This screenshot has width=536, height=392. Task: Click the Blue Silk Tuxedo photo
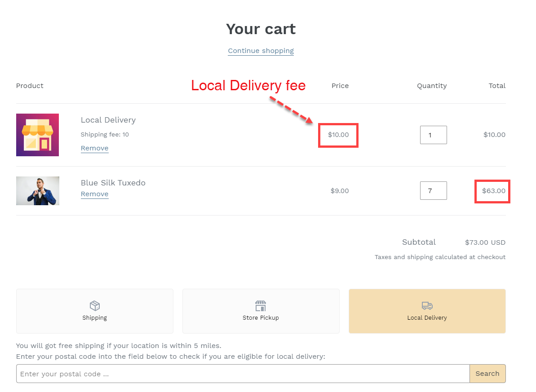pyautogui.click(x=37, y=190)
